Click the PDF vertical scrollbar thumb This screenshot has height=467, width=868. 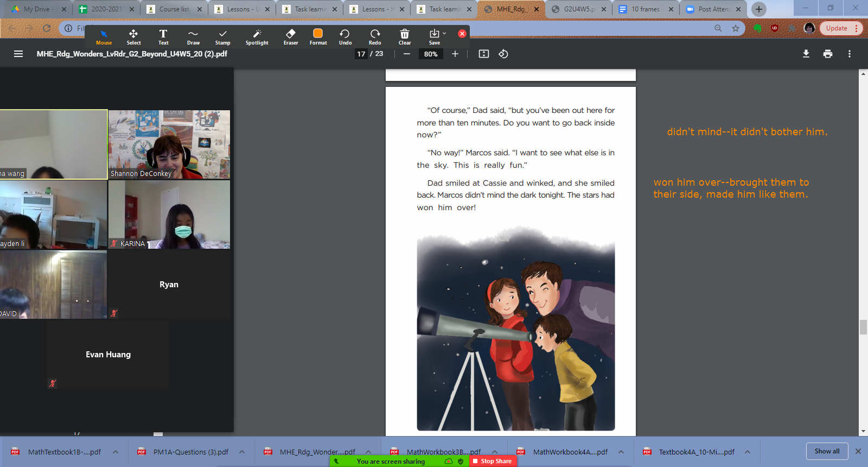[x=863, y=327]
